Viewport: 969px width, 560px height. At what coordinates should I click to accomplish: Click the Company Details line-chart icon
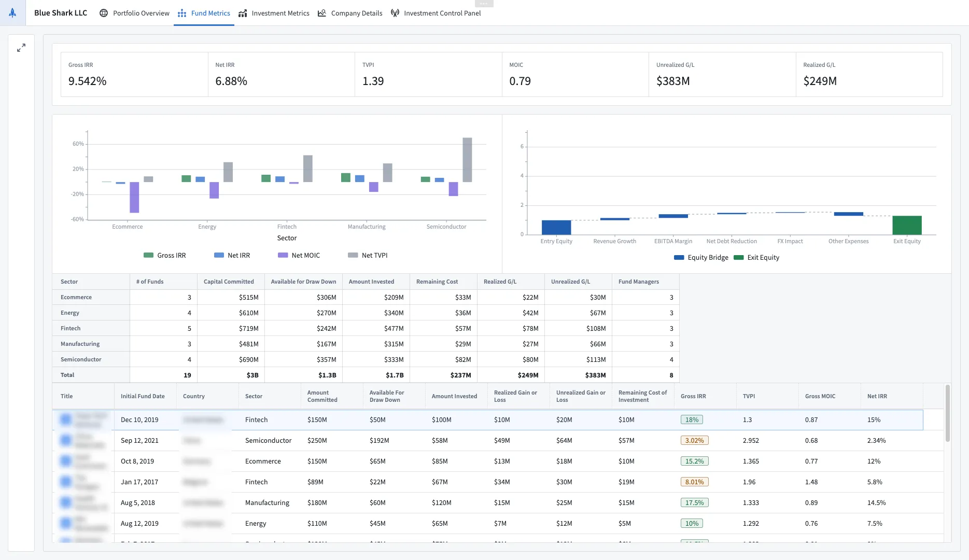coord(322,13)
